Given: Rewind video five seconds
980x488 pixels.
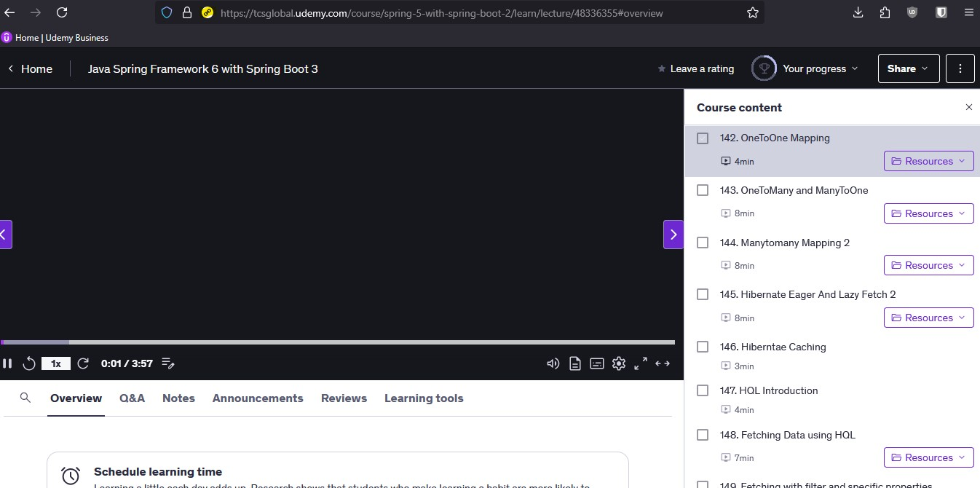Looking at the screenshot, I should (x=29, y=363).
